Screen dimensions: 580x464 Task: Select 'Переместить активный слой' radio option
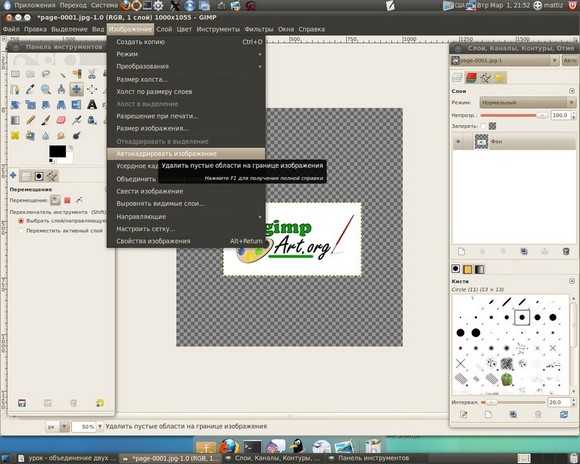(21, 231)
